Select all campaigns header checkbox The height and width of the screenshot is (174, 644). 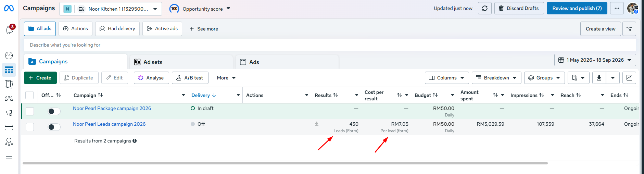click(30, 95)
